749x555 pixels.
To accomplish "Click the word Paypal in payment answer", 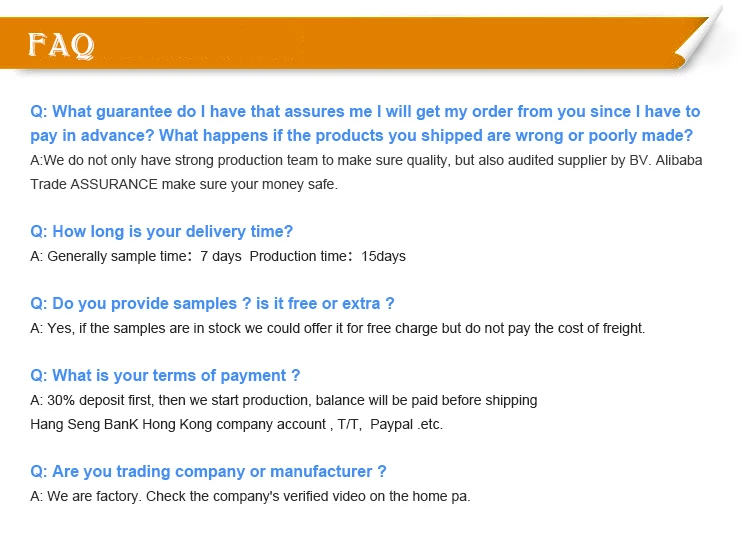I will [391, 424].
